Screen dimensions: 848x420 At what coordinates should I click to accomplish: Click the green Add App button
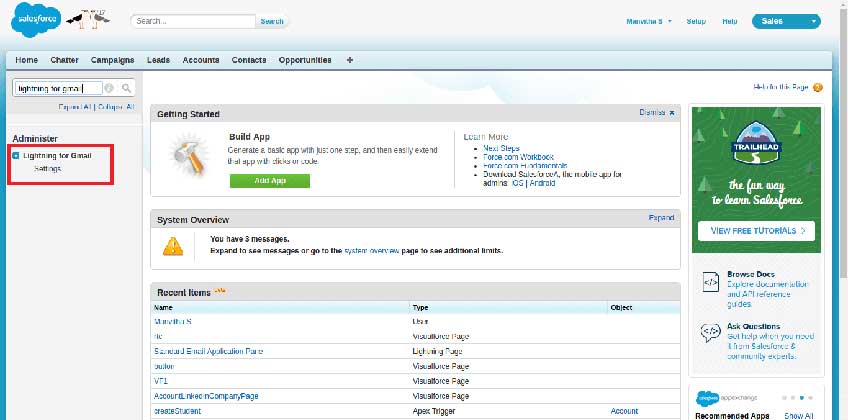(x=270, y=181)
